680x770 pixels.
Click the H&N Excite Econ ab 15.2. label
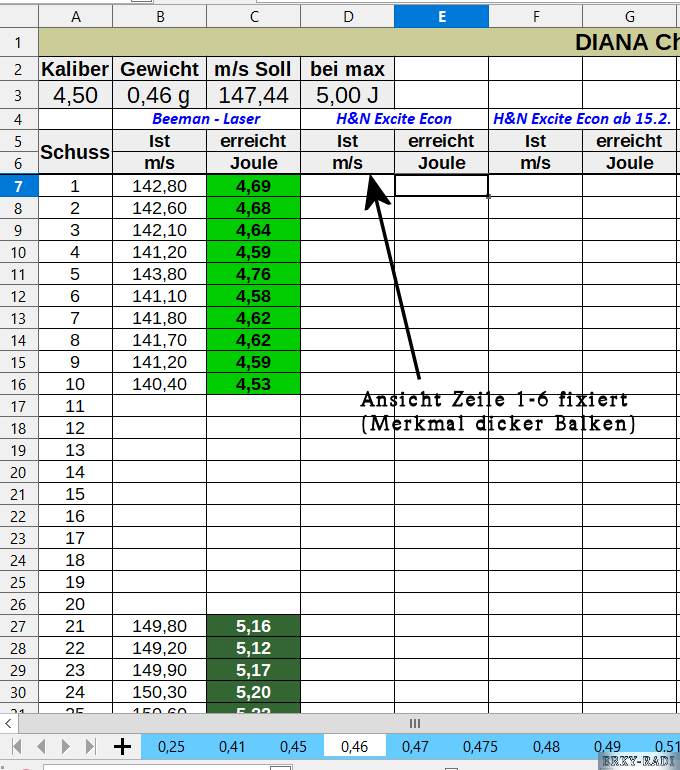(x=582, y=119)
